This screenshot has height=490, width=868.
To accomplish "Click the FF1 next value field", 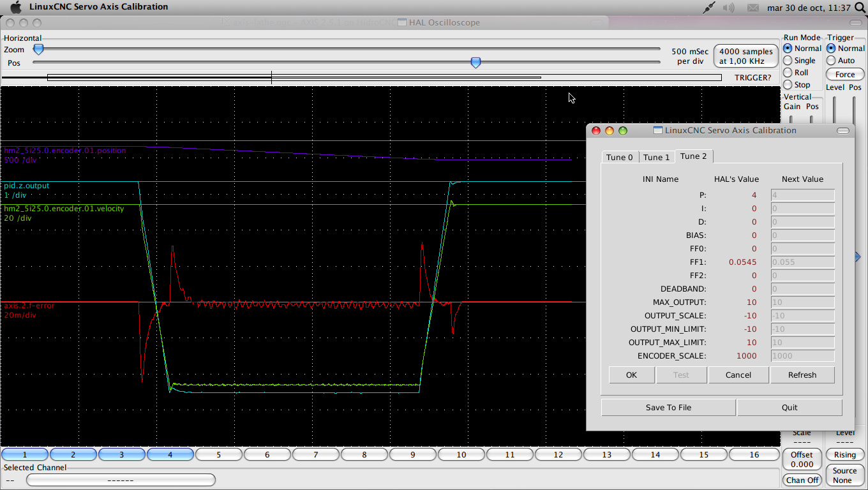I will [802, 262].
